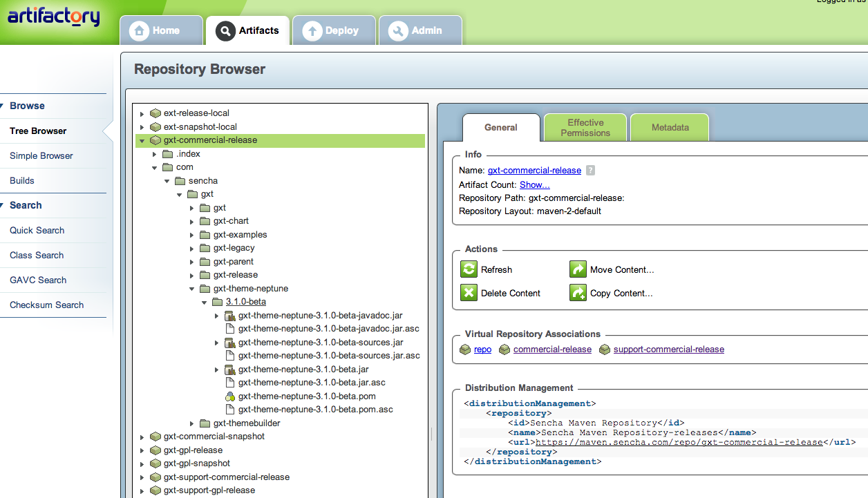Select the gxt-parent folder
Image resolution: width=868 pixels, height=498 pixels.
click(x=234, y=262)
